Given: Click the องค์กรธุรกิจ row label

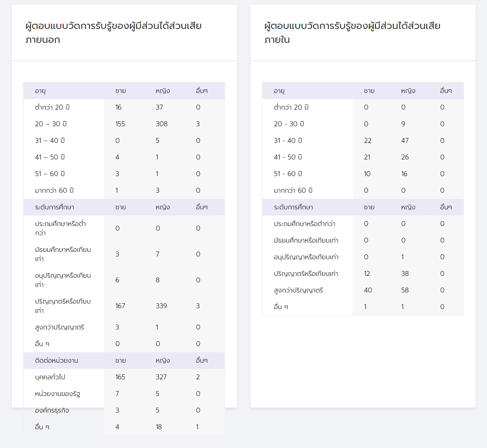Looking at the screenshot, I should point(52,410).
